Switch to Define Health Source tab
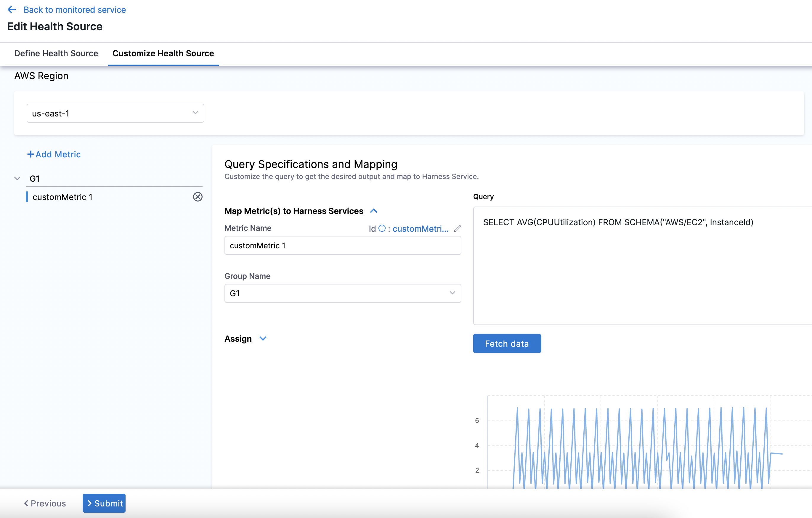This screenshot has height=518, width=812. (56, 53)
